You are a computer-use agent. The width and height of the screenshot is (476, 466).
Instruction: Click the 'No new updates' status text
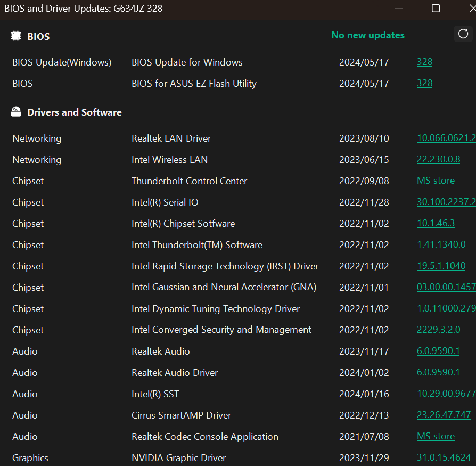367,35
